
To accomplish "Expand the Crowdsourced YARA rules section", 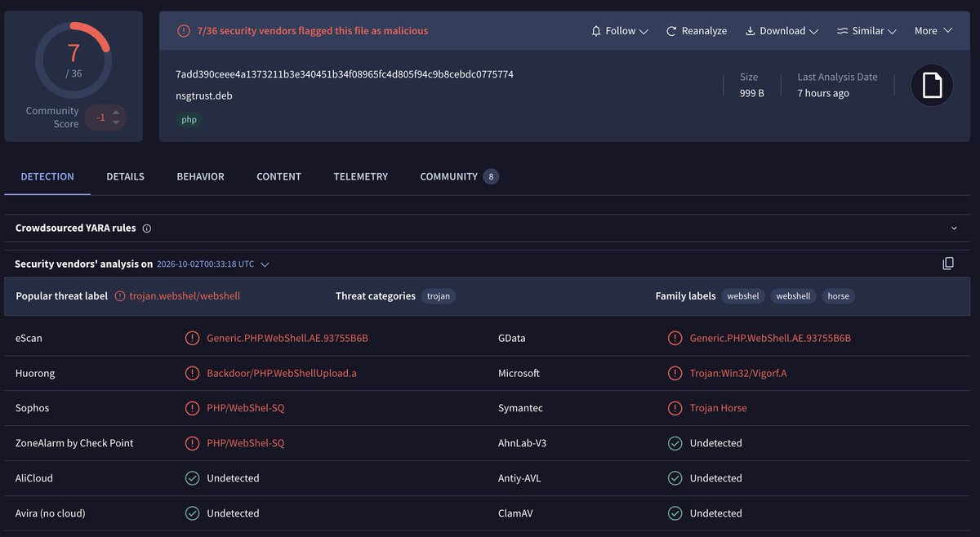I will 954,229.
